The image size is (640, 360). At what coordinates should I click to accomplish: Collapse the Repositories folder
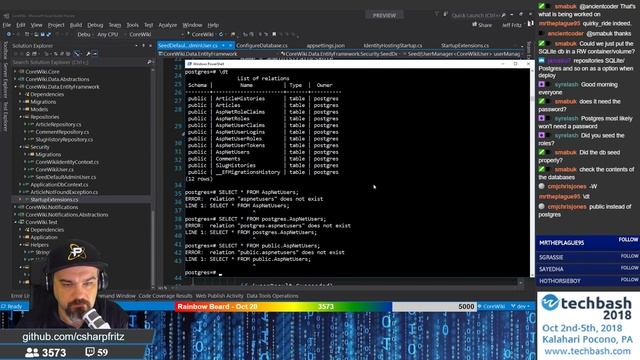pos(20,117)
